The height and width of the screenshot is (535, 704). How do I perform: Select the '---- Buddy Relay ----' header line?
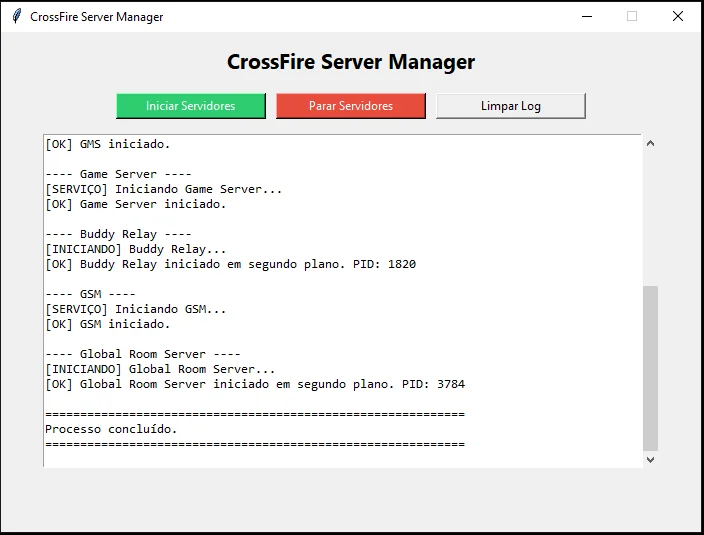119,234
